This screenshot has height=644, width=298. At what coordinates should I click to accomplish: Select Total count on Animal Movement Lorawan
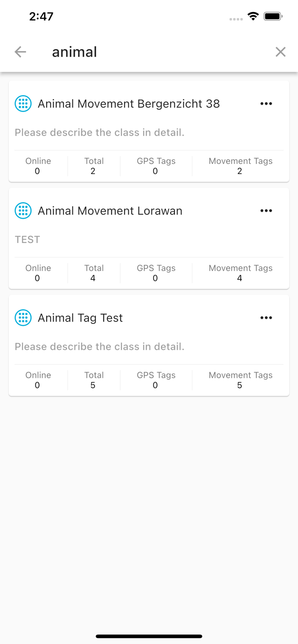94,273
